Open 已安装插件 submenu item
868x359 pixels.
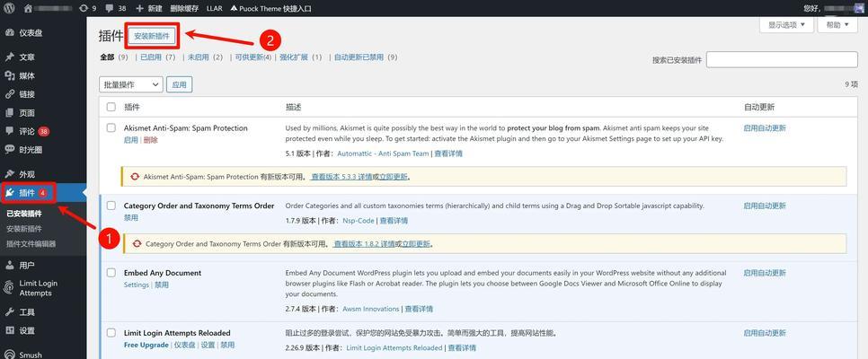pyautogui.click(x=24, y=214)
